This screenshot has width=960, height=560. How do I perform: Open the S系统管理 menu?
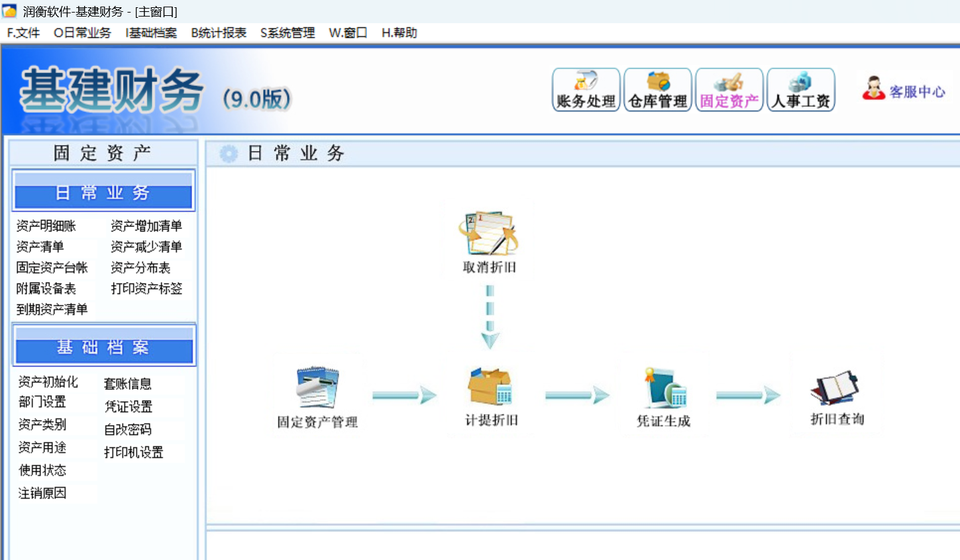288,33
